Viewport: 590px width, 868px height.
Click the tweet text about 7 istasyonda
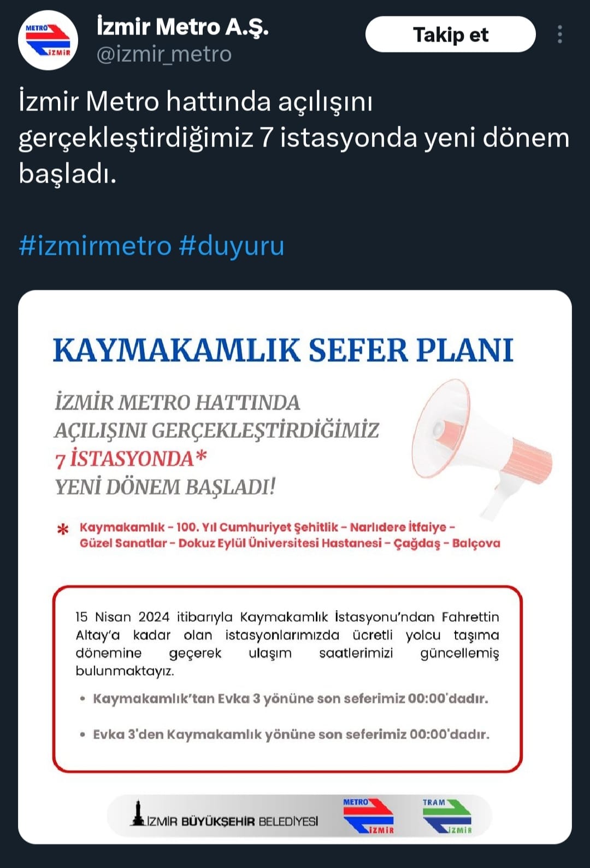tap(294, 137)
